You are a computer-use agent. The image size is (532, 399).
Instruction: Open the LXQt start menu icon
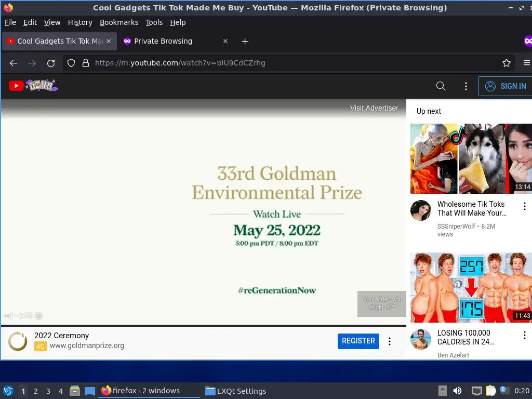(8, 391)
